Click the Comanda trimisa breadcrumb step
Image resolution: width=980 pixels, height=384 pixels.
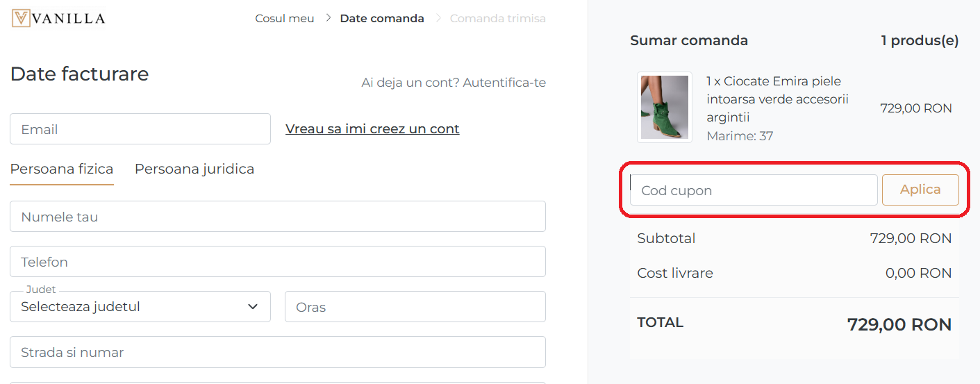tap(498, 19)
